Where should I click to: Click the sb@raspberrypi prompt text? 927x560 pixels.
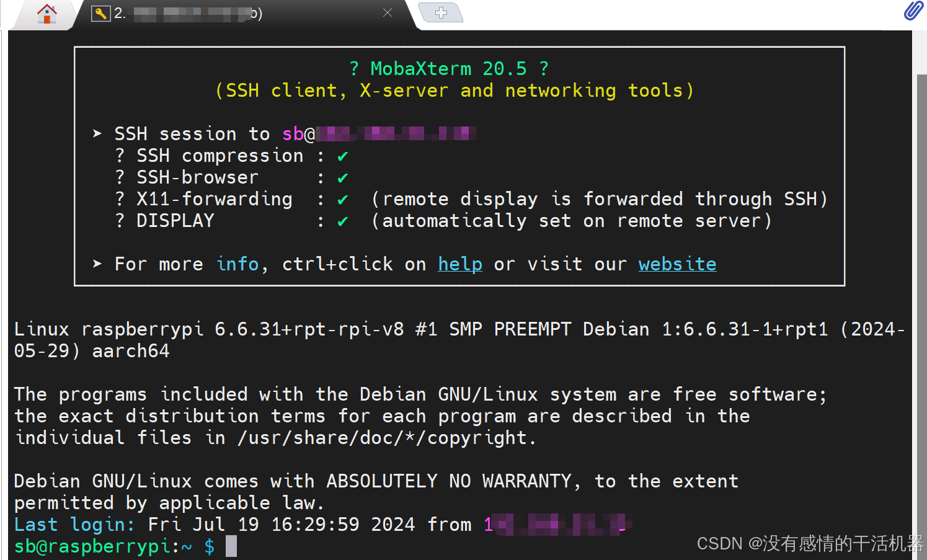92,546
